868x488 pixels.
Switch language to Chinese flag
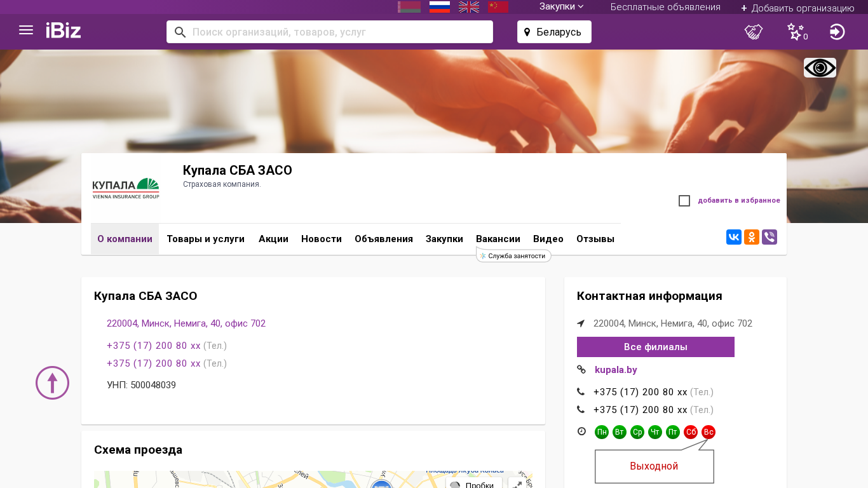click(x=498, y=7)
